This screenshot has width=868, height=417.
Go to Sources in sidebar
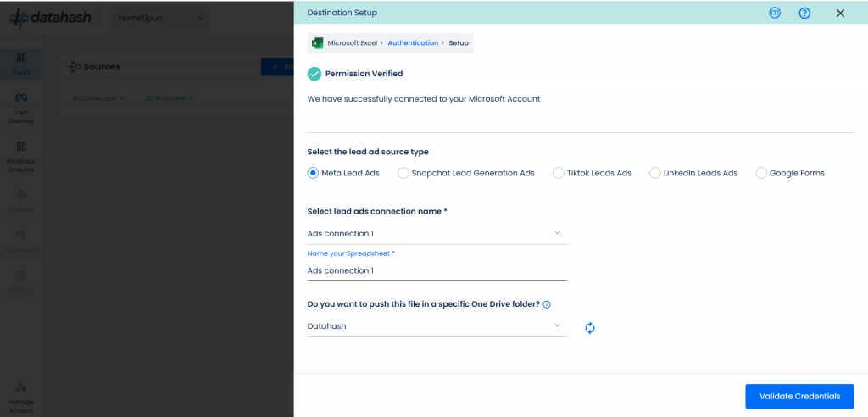click(x=21, y=201)
